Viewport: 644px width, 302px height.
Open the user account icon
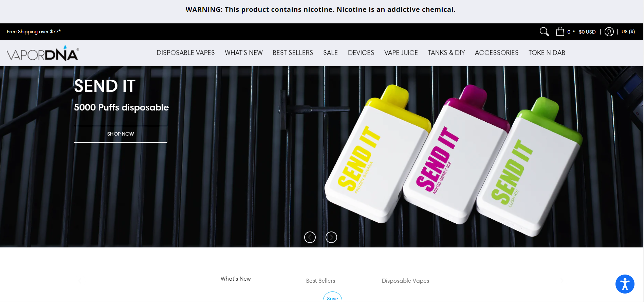coord(609,32)
